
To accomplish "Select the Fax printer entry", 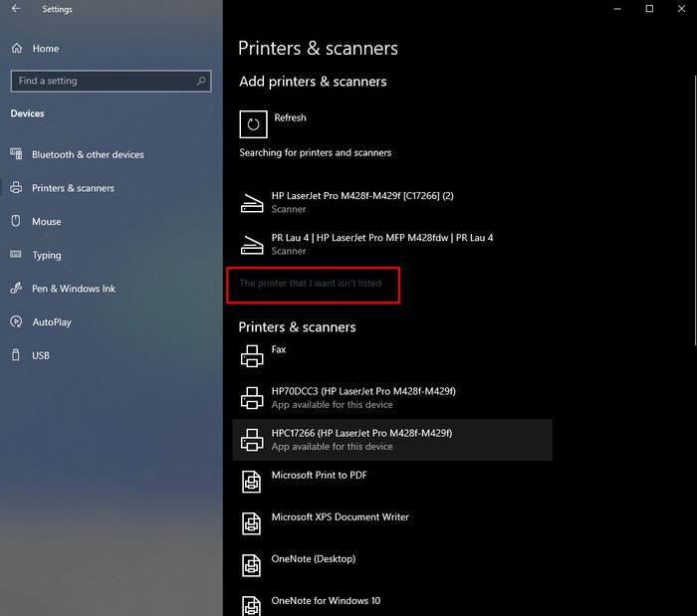I will pos(392,356).
